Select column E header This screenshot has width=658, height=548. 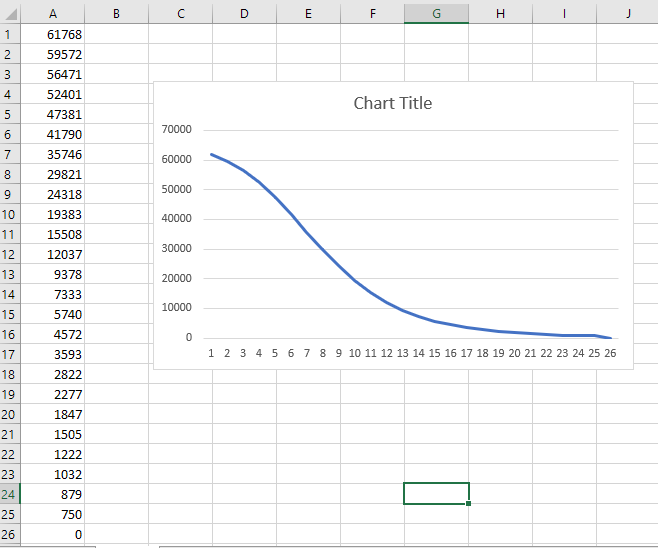[308, 14]
